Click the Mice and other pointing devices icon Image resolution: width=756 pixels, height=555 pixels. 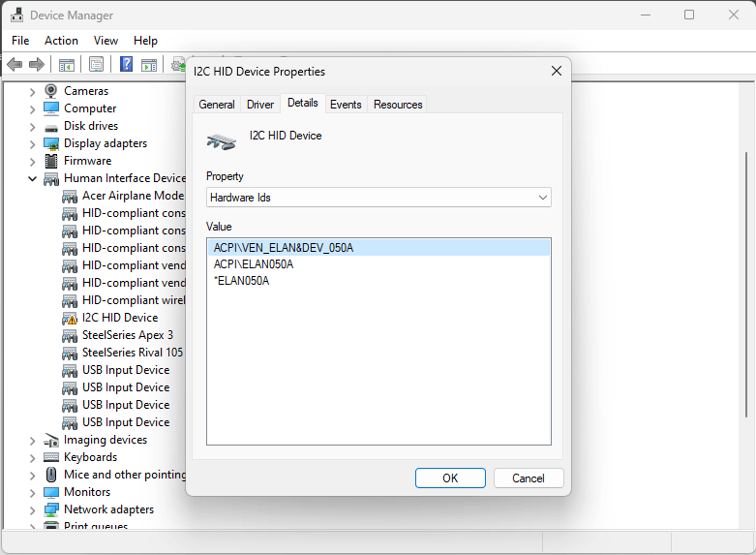(x=50, y=475)
